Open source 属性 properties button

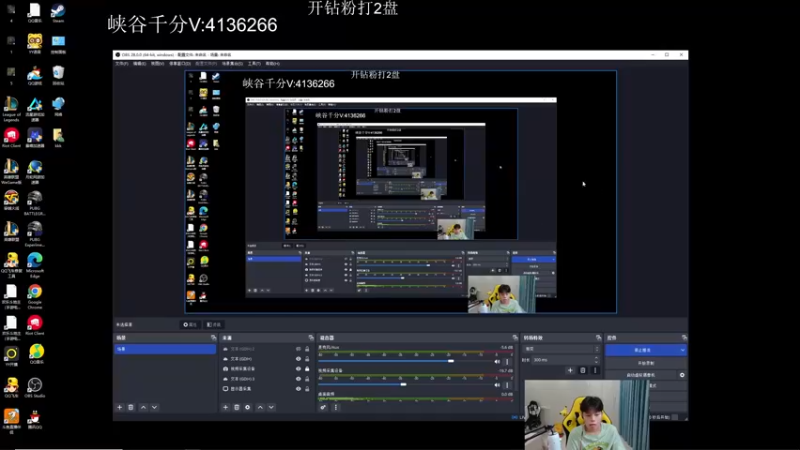click(x=190, y=324)
